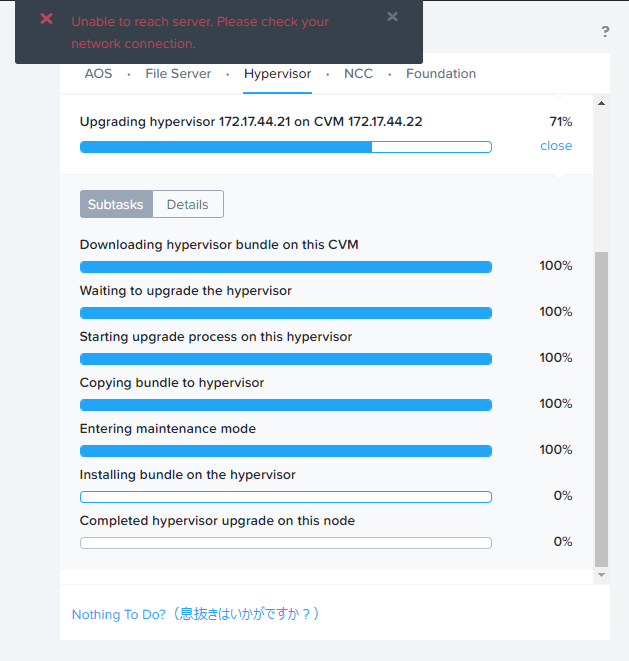Click the vertical scrollbar thumb
Screen dimensions: 629x661
pos(602,409)
